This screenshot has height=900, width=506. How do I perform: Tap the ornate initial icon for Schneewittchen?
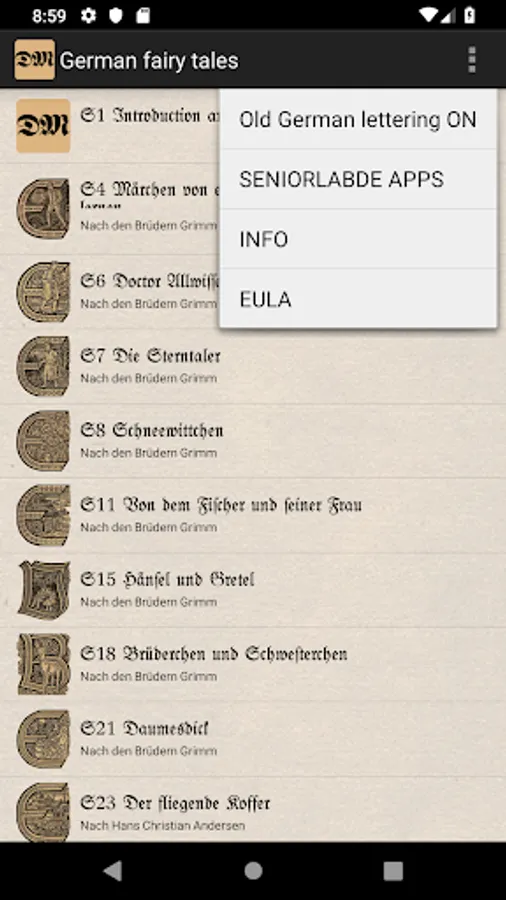point(43,441)
